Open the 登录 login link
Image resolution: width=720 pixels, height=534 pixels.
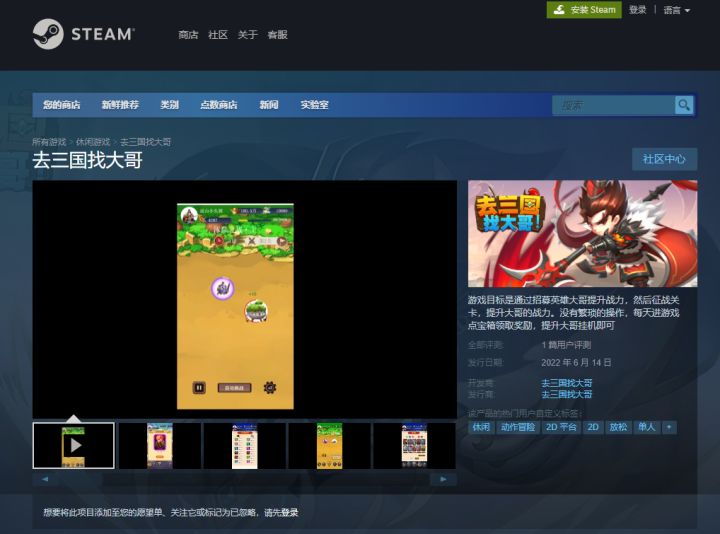click(637, 10)
